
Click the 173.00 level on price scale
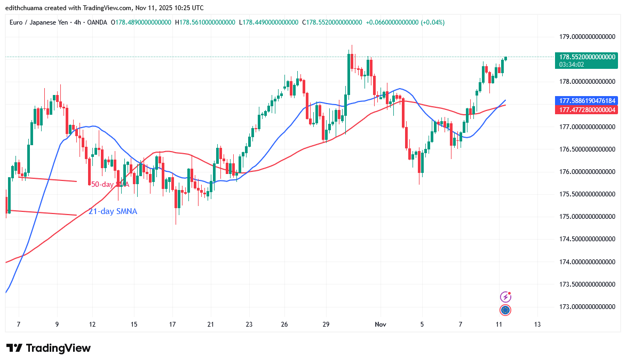587,306
